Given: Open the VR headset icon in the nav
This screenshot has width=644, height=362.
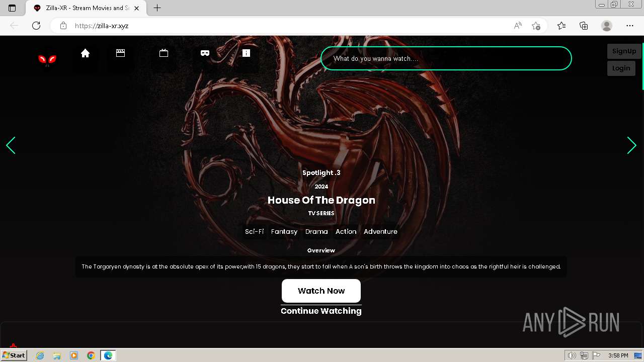Looking at the screenshot, I should 205,53.
